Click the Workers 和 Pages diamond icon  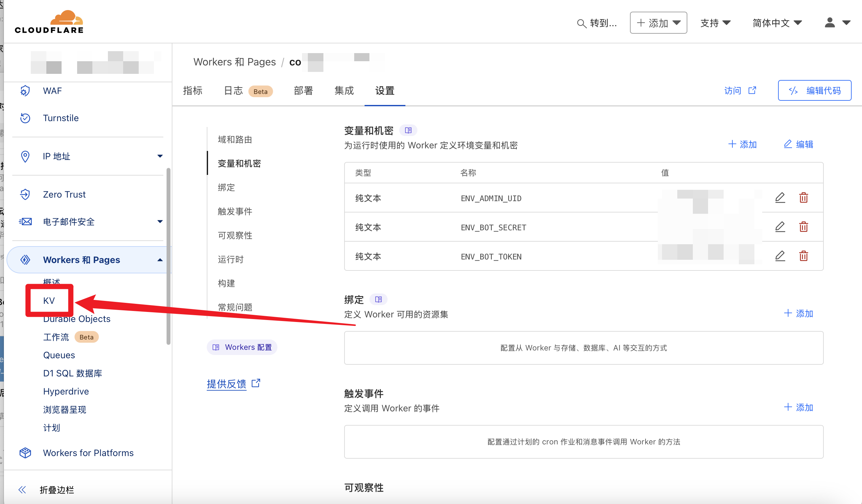point(25,260)
